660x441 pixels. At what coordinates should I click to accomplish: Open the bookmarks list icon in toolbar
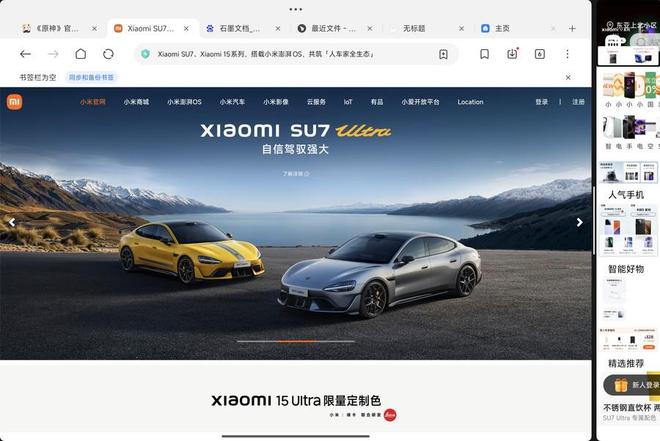pyautogui.click(x=484, y=54)
